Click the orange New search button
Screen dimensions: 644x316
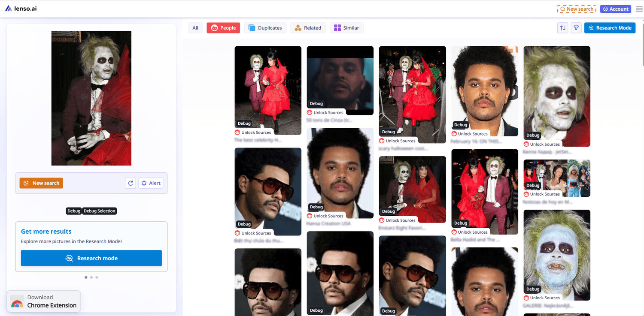pos(41,183)
